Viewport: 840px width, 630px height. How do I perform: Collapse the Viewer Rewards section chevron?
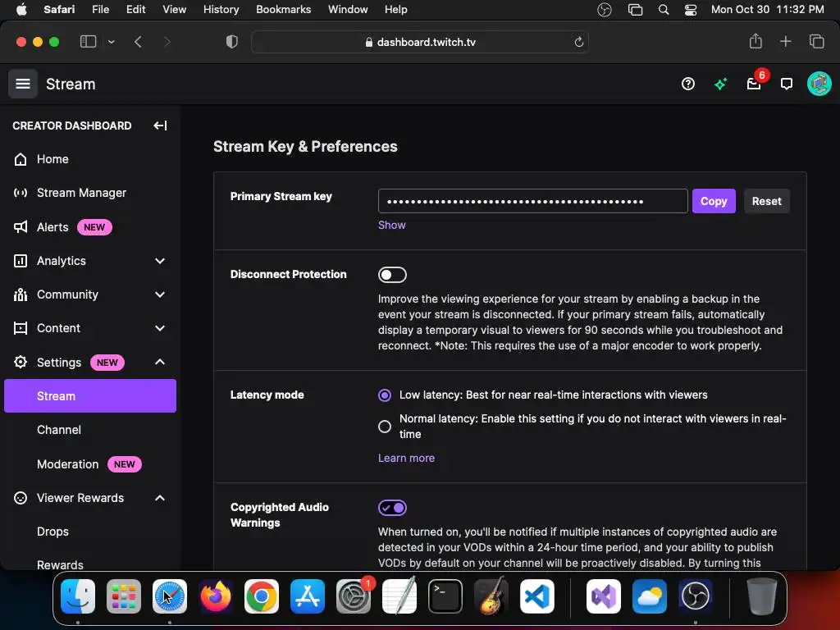(x=160, y=498)
